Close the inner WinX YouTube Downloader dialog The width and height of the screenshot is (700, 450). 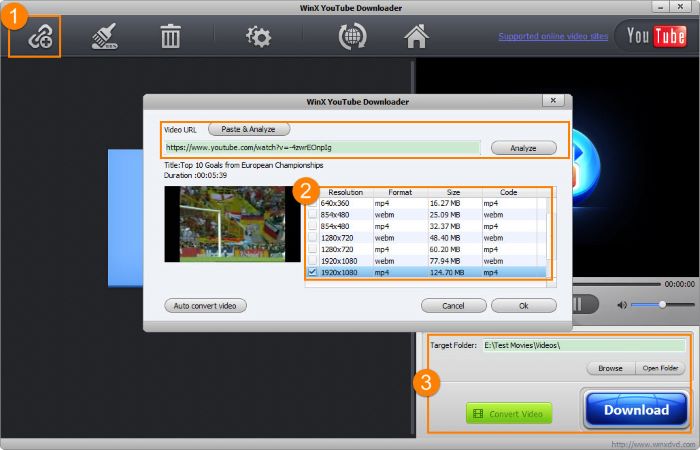click(553, 100)
